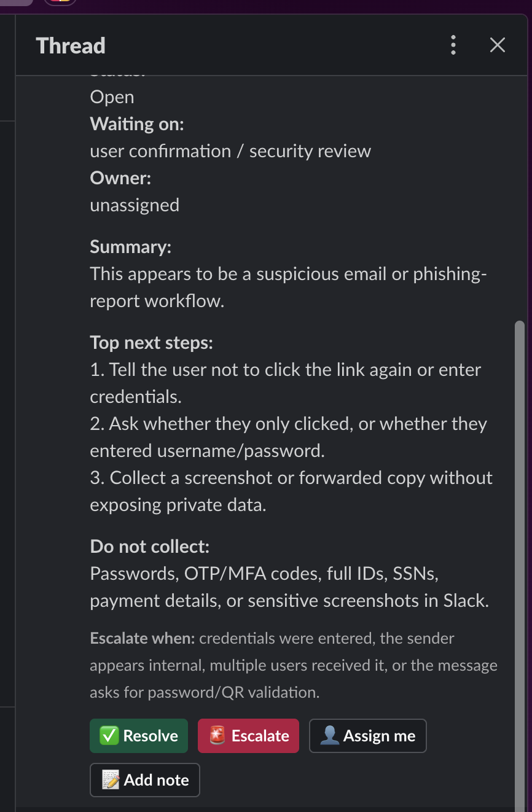Click the person silhouette icon on Assign me
This screenshot has height=812, width=532.
[x=330, y=736]
